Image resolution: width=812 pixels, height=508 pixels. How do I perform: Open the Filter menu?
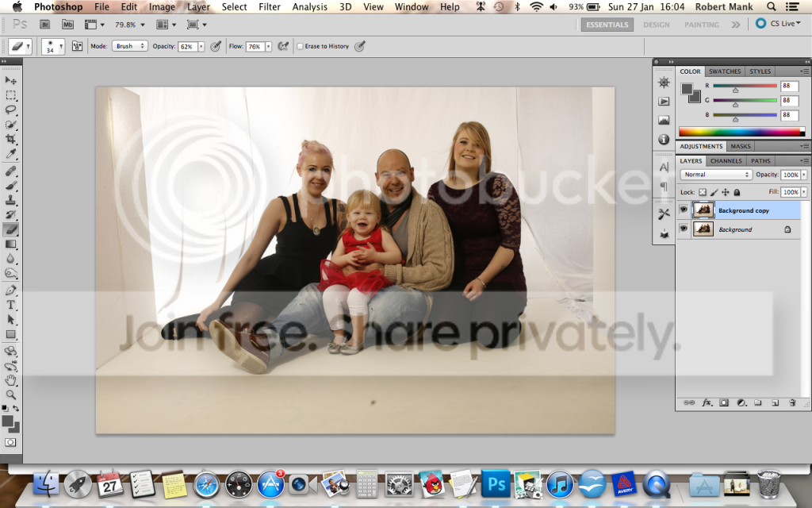click(x=270, y=6)
